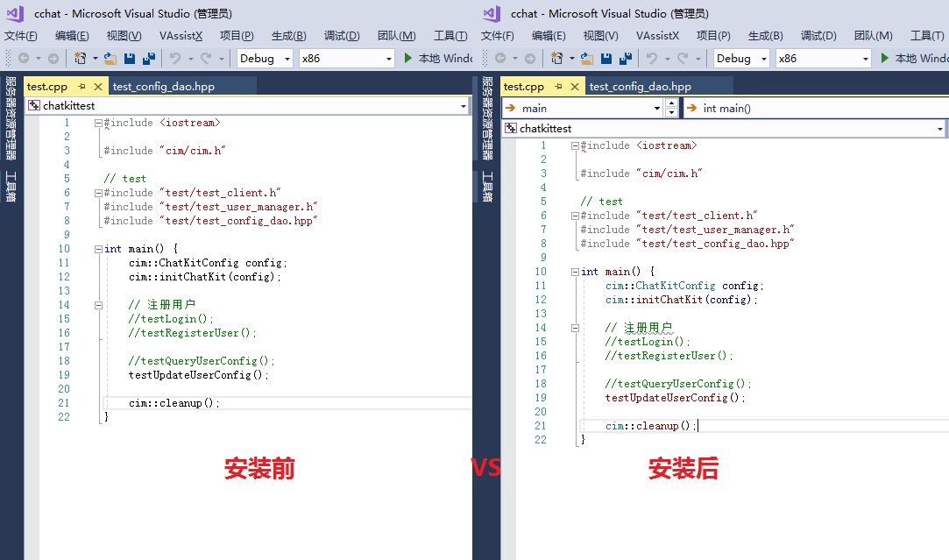
Task: Click Visual Studio logo in left window
Action: [15, 13]
